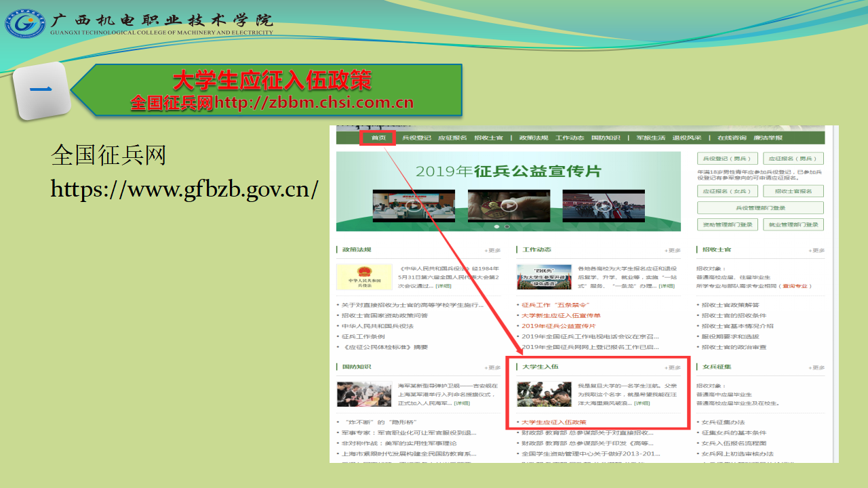Open 在线咨询 navigation item
The image size is (868, 488).
pos(731,138)
